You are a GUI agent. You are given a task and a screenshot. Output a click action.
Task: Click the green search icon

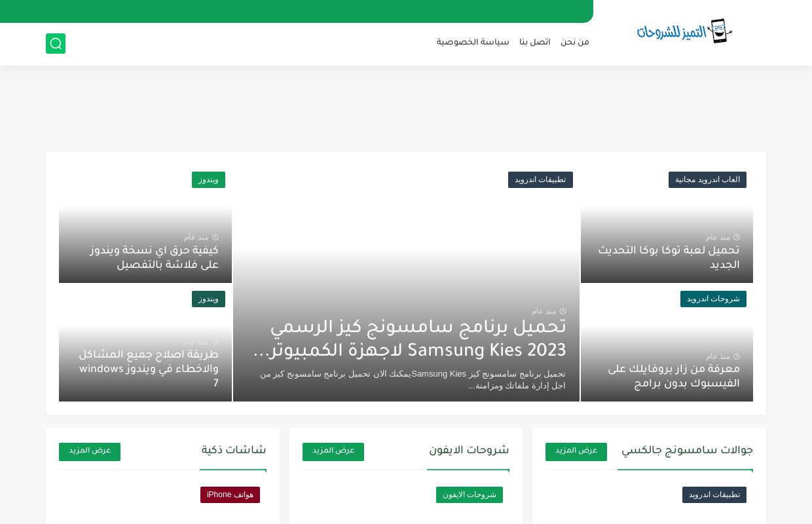(x=56, y=44)
